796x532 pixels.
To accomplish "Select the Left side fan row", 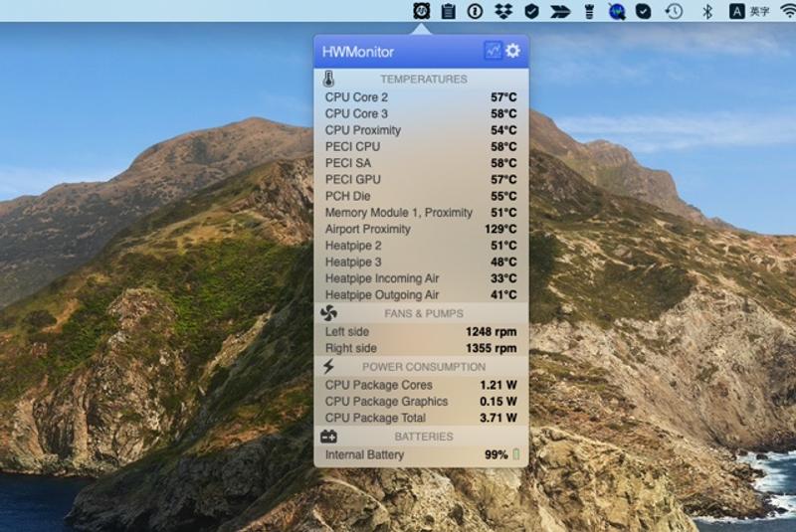I will click(421, 332).
